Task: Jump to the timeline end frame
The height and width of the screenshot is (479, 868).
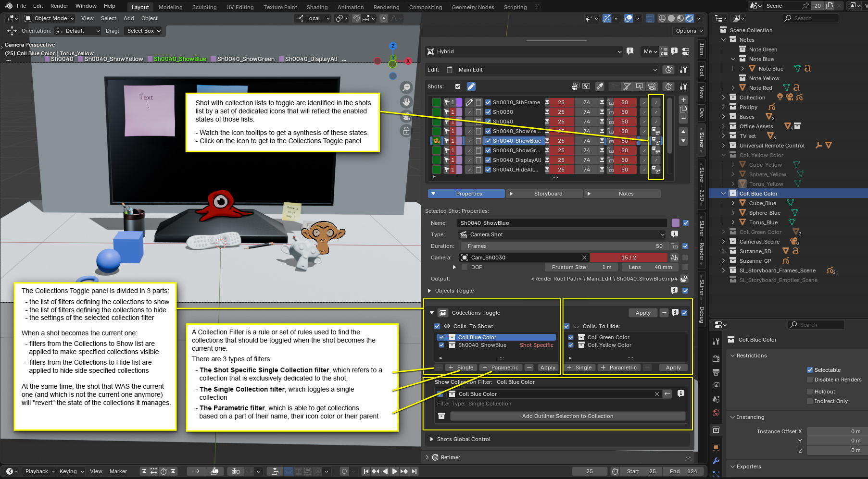Action: pos(415,471)
